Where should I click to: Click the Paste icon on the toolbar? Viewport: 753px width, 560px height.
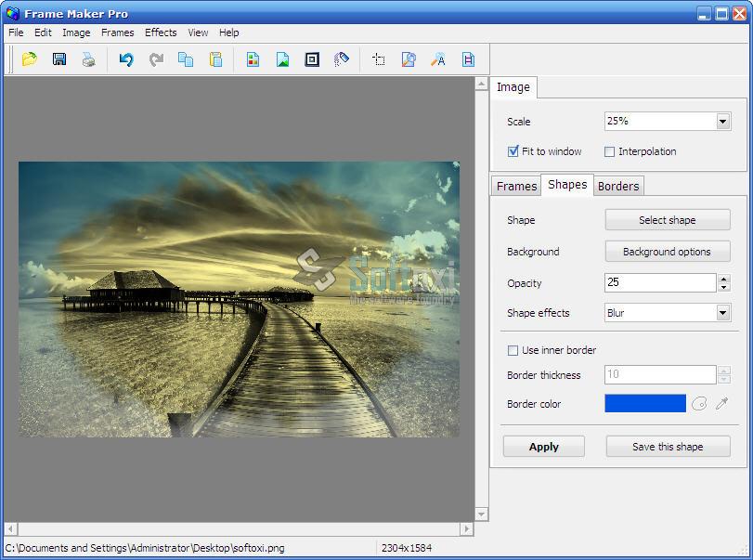(216, 59)
